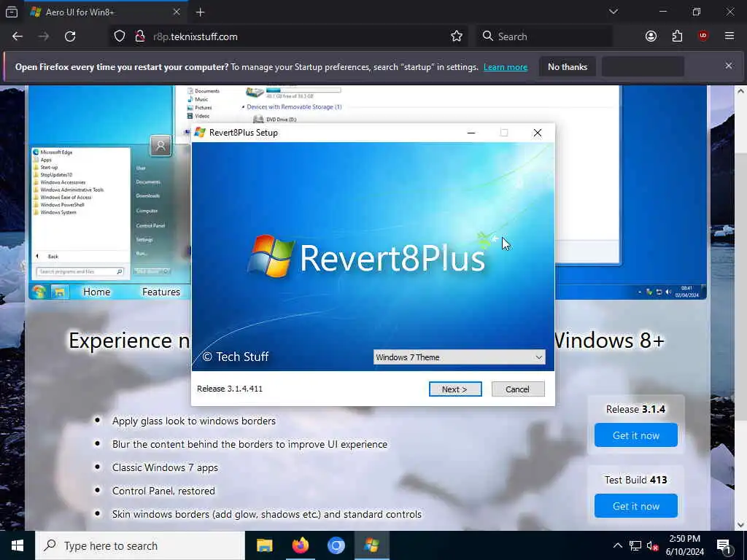
Task: Dismiss the startup notification bar
Action: (x=729, y=66)
